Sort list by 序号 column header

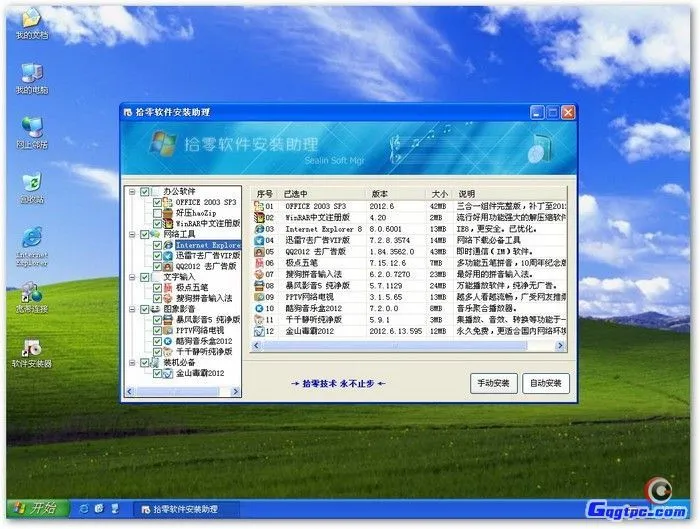click(x=266, y=194)
